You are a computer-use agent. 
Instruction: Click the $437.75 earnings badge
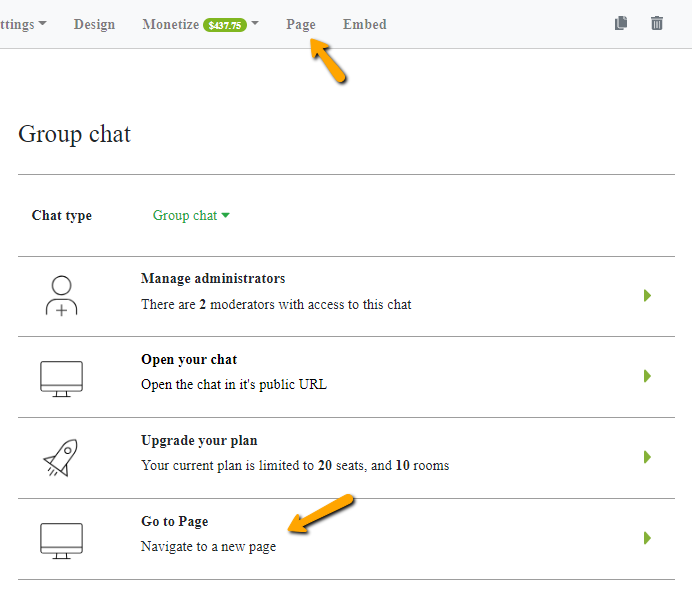224,25
